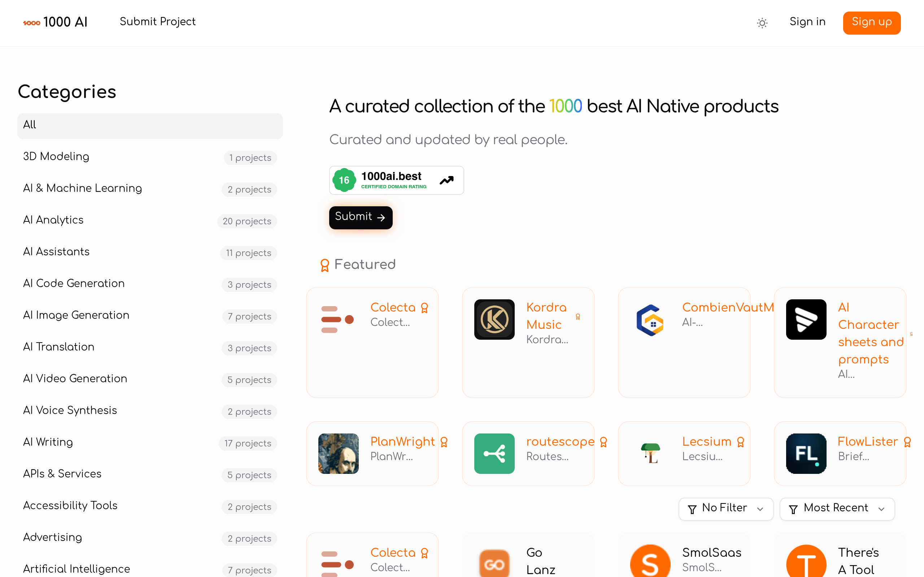Select the AI Analytics category
Screen dimensions: 924x577
click(x=150, y=221)
